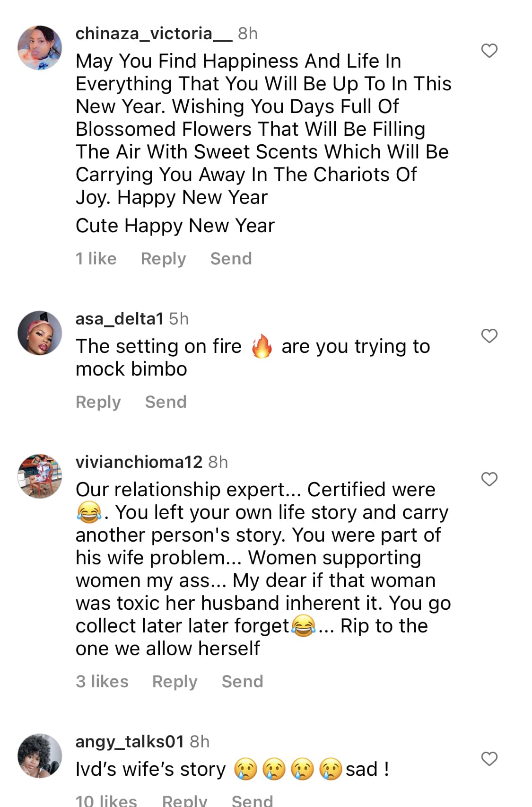The height and width of the screenshot is (807, 532).
Task: Show the 3 likes on vivianchioma12's comment
Action: click(102, 682)
